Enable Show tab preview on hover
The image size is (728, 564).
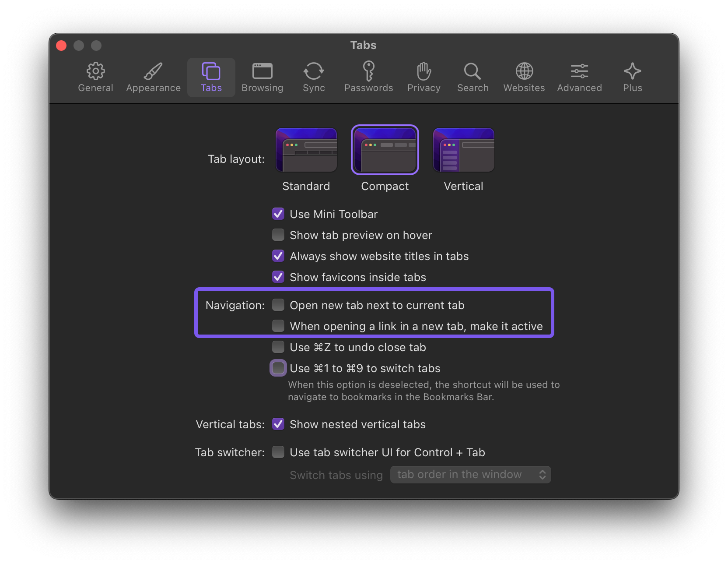tap(278, 235)
